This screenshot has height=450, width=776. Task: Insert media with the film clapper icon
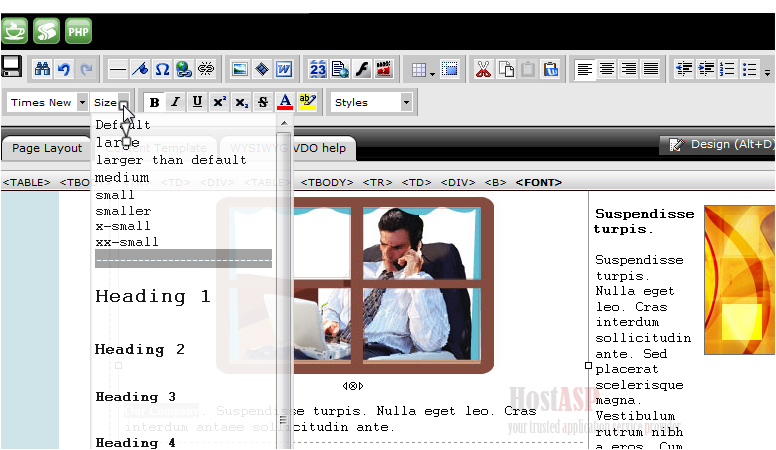[384, 69]
